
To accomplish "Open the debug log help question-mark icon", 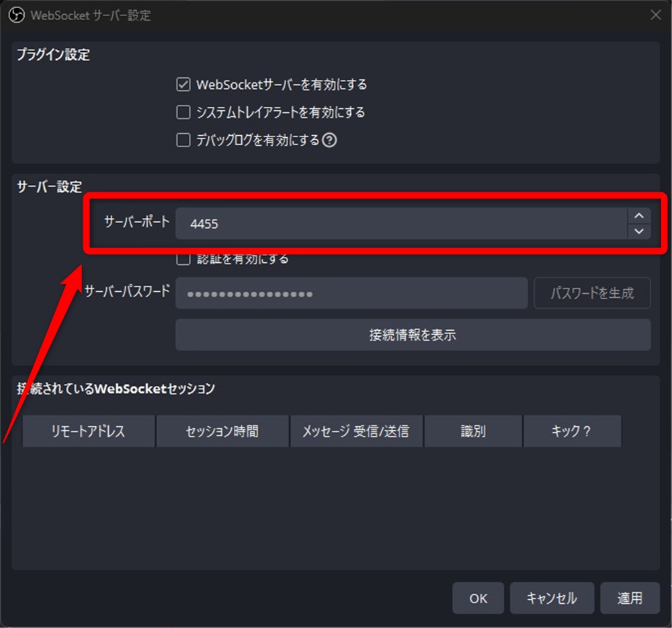I will 329,140.
